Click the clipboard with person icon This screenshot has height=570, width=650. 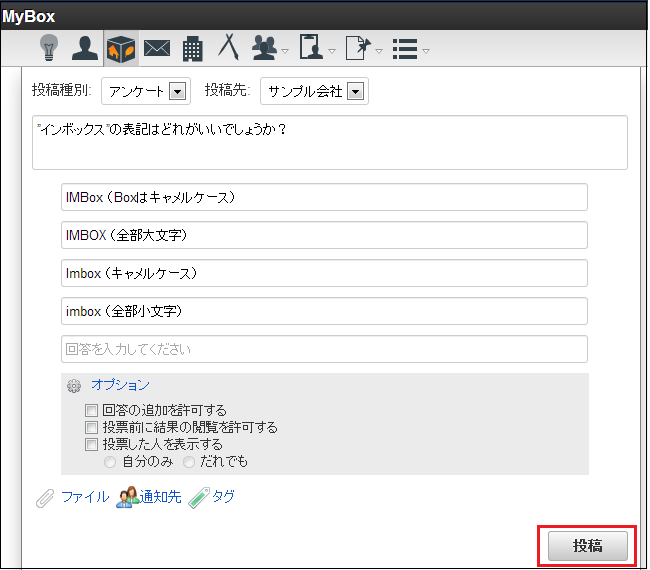click(311, 47)
